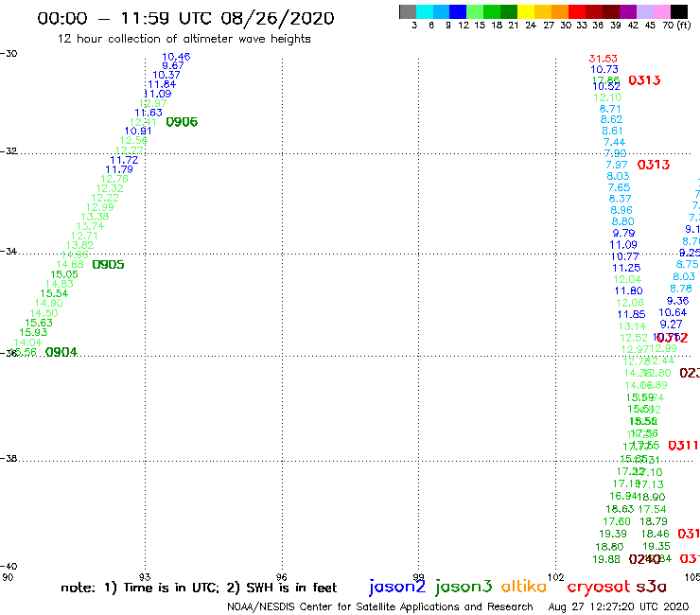Click the gray swatch in the color legend
700x615 pixels.
(408, 11)
